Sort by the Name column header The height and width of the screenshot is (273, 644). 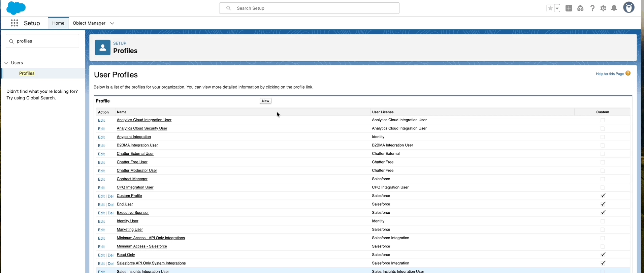[122, 112]
